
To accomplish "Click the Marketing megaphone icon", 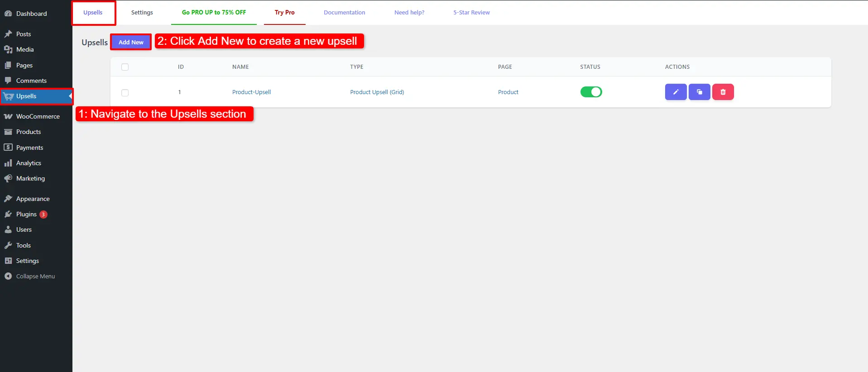I will pos(8,178).
